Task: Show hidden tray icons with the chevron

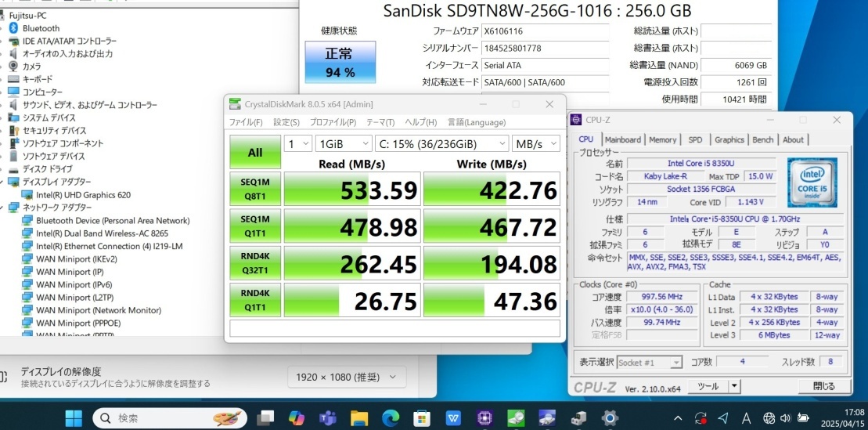Action: coord(678,418)
